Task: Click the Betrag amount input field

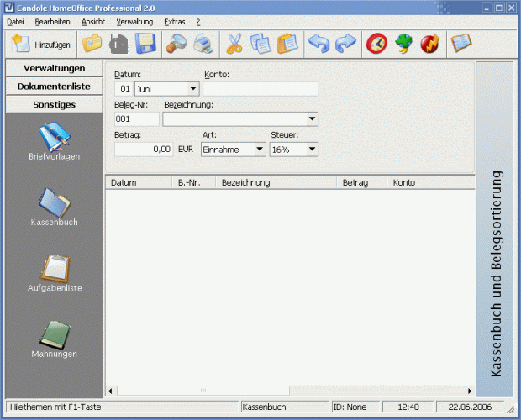Action: pyautogui.click(x=144, y=150)
